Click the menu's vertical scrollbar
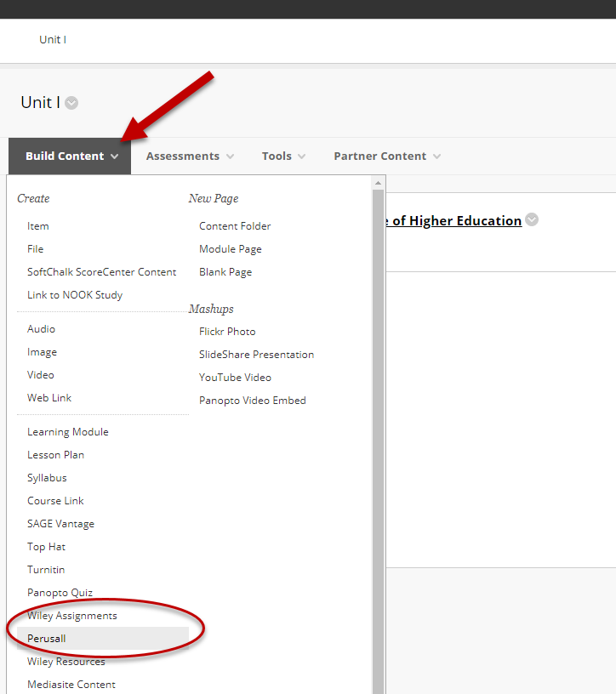616x694 pixels. (379, 425)
